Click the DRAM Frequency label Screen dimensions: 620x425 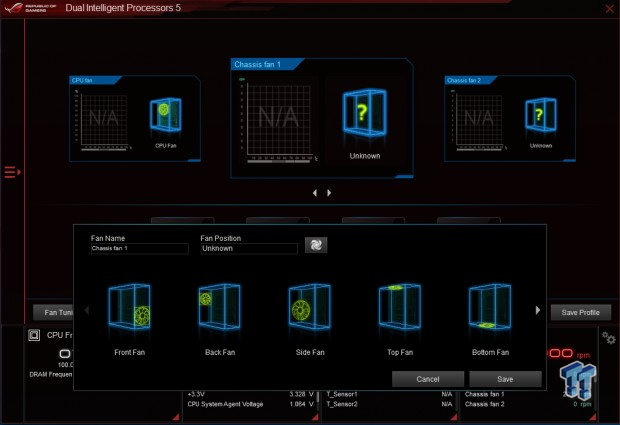pyautogui.click(x=51, y=374)
